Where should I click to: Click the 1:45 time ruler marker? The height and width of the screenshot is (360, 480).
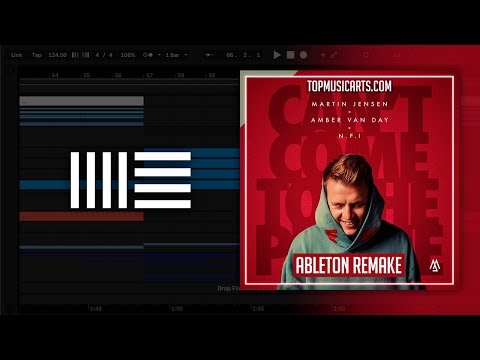pyautogui.click(x=95, y=309)
